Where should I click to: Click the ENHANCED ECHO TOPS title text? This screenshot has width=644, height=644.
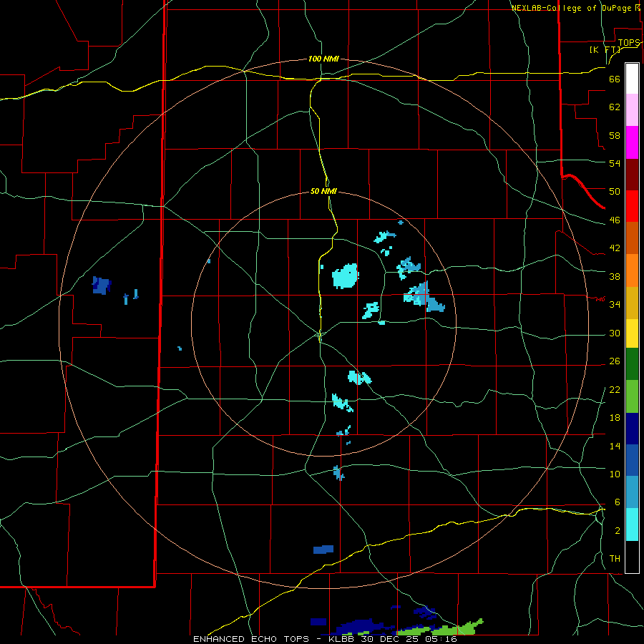pos(251,639)
